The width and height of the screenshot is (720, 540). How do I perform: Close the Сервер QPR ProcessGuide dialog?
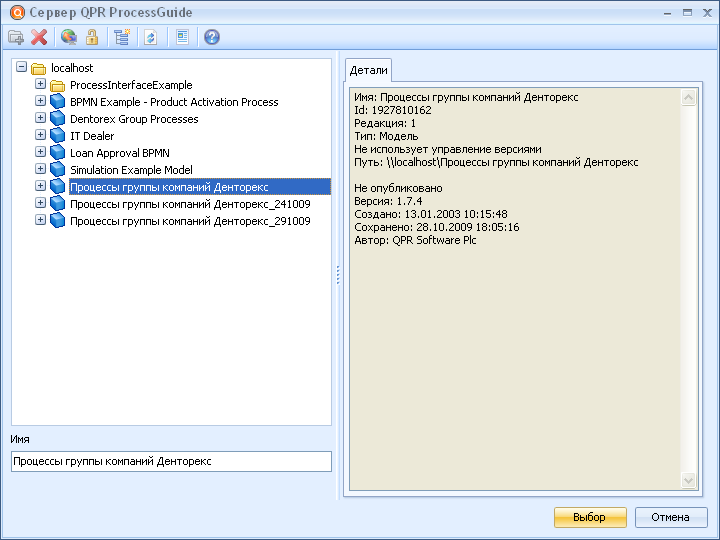pyautogui.click(x=708, y=12)
